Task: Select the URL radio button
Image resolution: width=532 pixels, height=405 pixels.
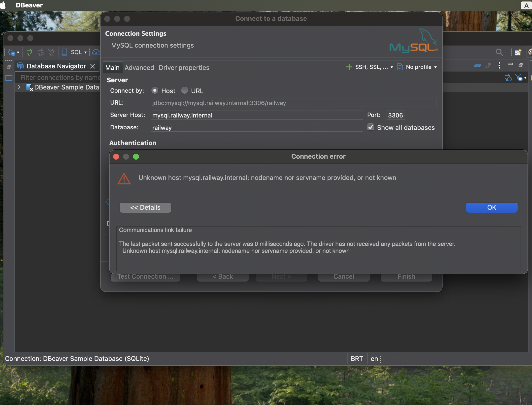Action: tap(185, 91)
